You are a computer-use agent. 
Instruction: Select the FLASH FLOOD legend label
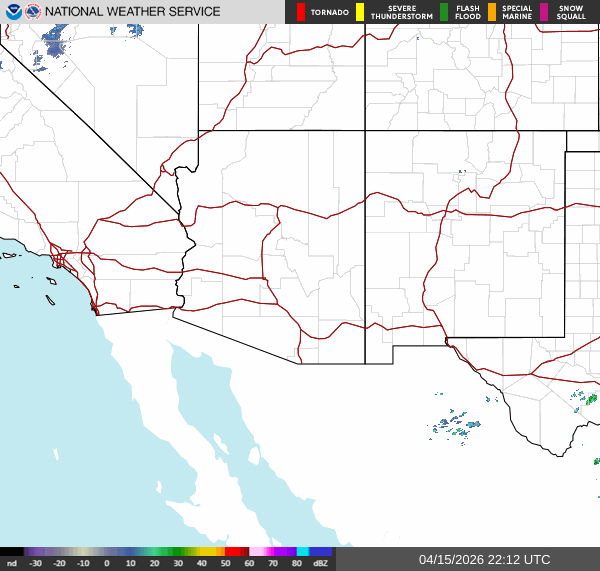click(x=467, y=12)
